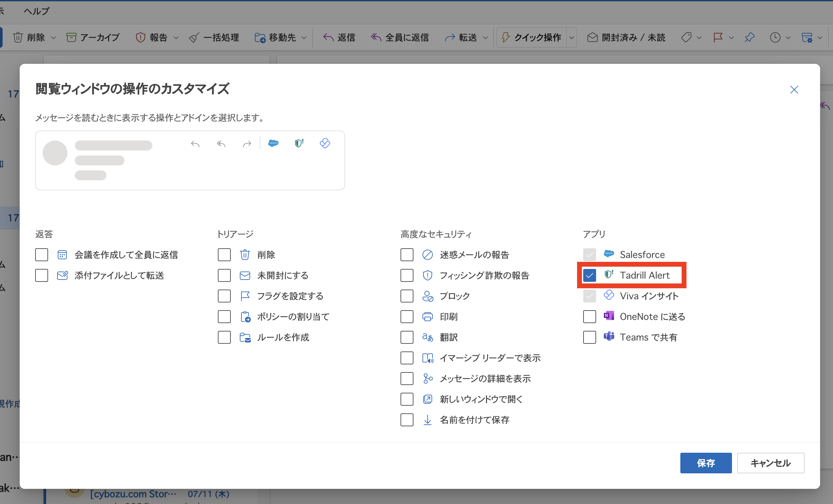Click the reply-all arrow icon in preview

click(x=221, y=144)
